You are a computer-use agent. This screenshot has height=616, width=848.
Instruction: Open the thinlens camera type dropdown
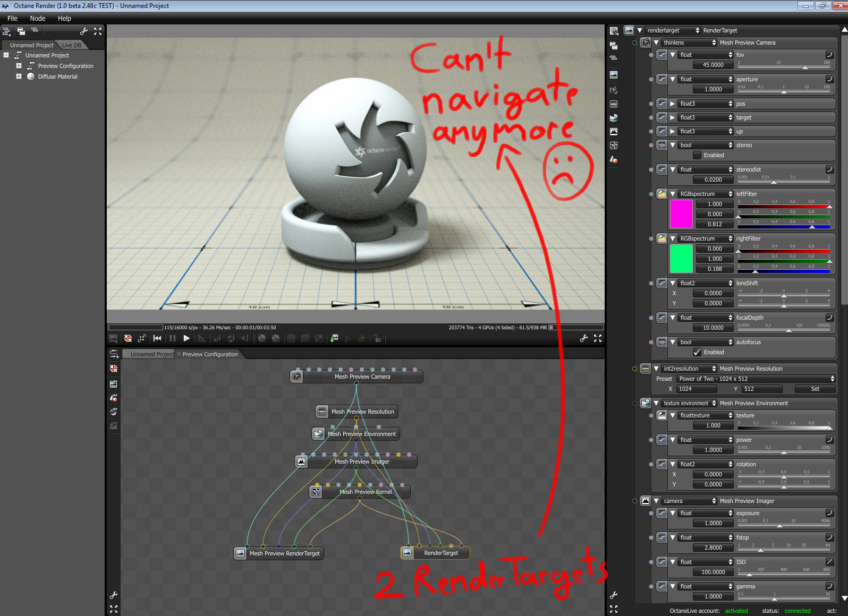(x=690, y=42)
